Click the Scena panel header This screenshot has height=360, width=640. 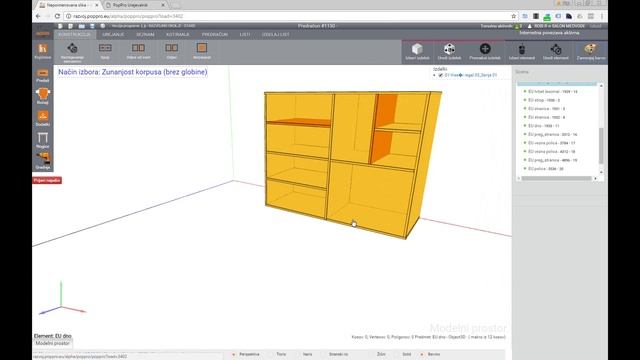(x=522, y=72)
